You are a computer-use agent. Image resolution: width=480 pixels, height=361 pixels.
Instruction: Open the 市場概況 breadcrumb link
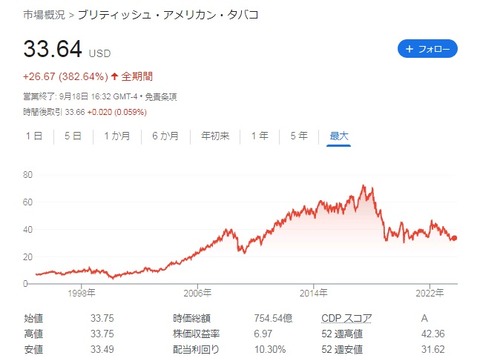[44, 15]
